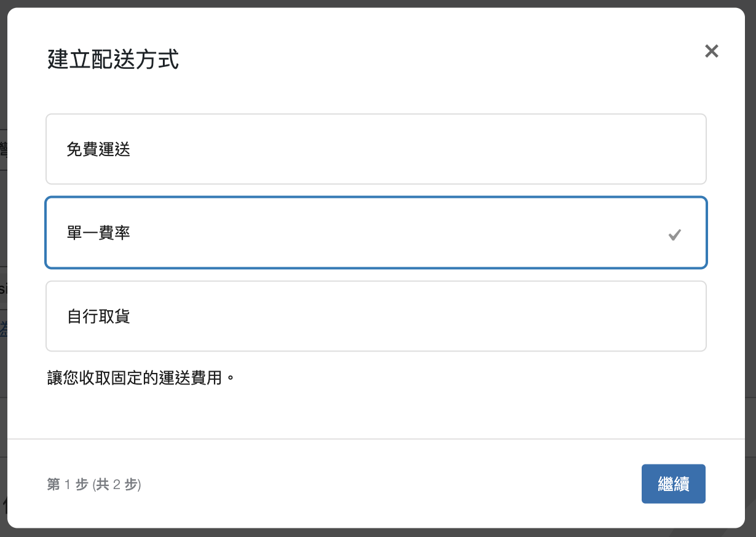Choose free shipping labeled 免費運送
Image resolution: width=756 pixels, height=537 pixels.
(x=376, y=149)
